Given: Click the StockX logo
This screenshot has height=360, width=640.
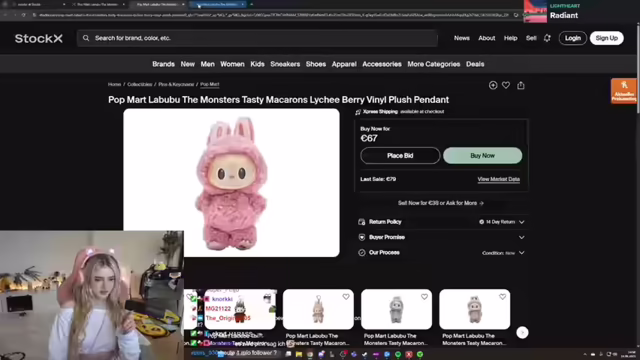Looking at the screenshot, I should pyautogui.click(x=39, y=38).
